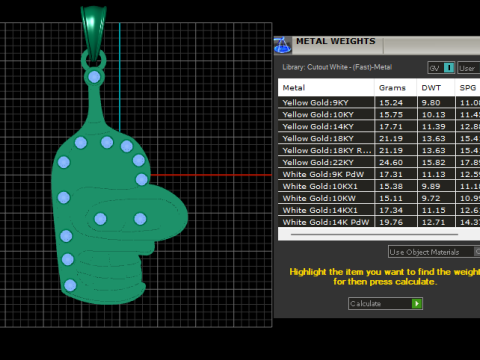The image size is (480, 360).
Task: Select the Yellow Gold:9KY row
Action: [379, 102]
